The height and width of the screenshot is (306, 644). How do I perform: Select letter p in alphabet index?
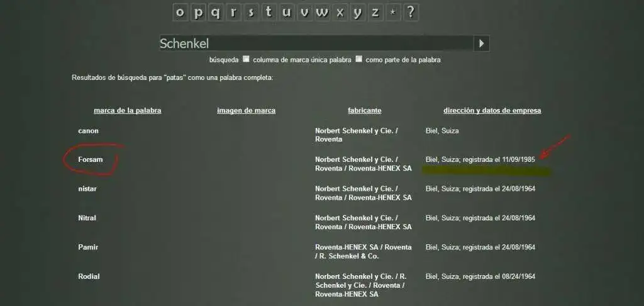pos(198,13)
